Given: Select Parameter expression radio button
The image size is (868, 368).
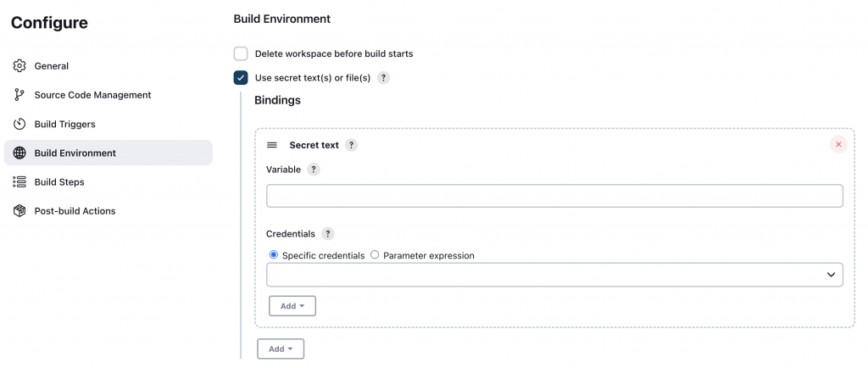Looking at the screenshot, I should (x=375, y=254).
